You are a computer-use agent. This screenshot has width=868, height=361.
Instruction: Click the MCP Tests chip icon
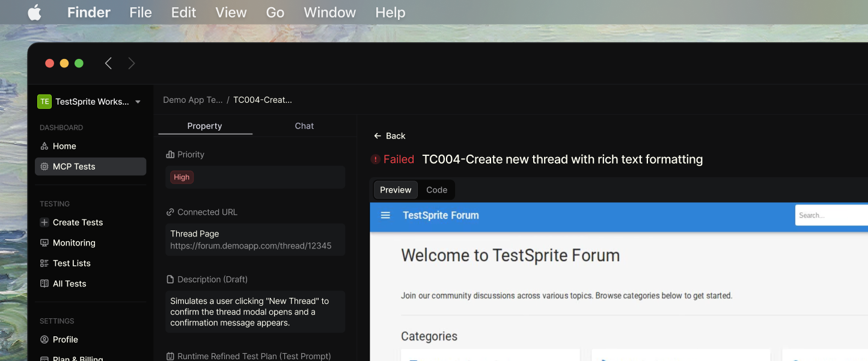[x=44, y=167]
